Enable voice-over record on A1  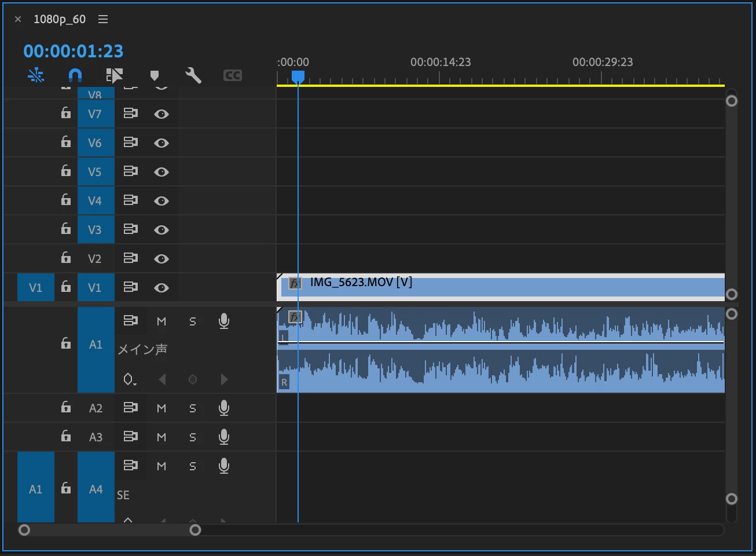224,321
